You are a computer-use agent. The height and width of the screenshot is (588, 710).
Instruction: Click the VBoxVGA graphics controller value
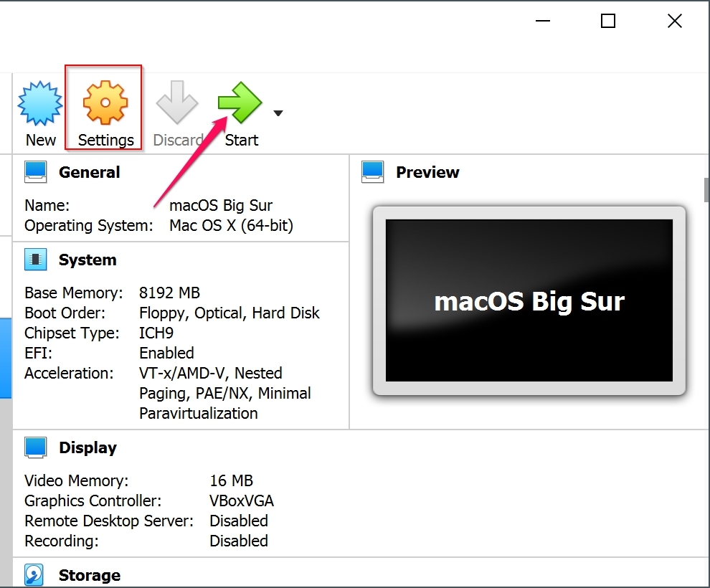pos(242,501)
